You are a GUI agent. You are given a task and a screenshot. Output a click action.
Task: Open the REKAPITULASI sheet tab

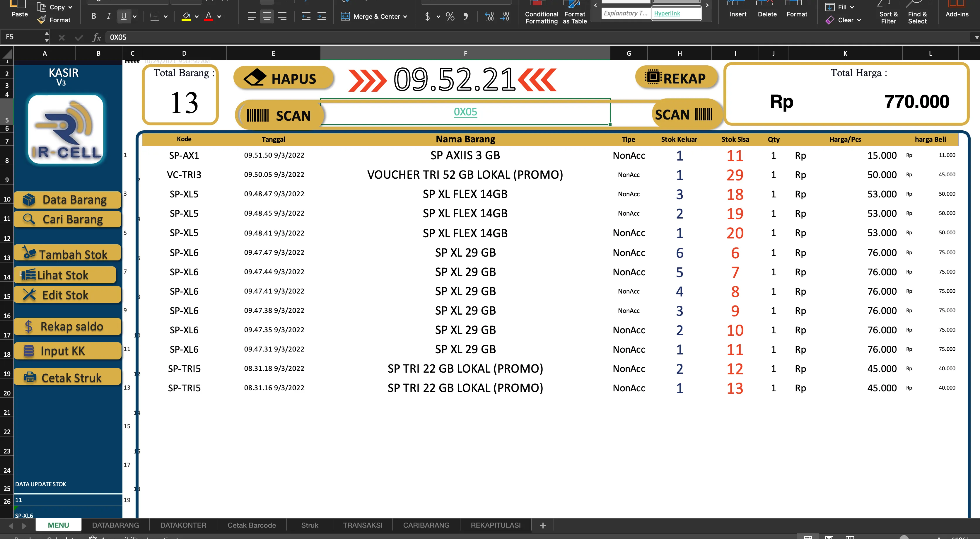495,525
